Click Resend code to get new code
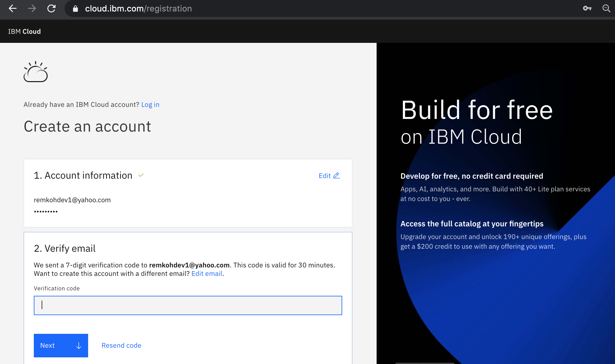 121,345
